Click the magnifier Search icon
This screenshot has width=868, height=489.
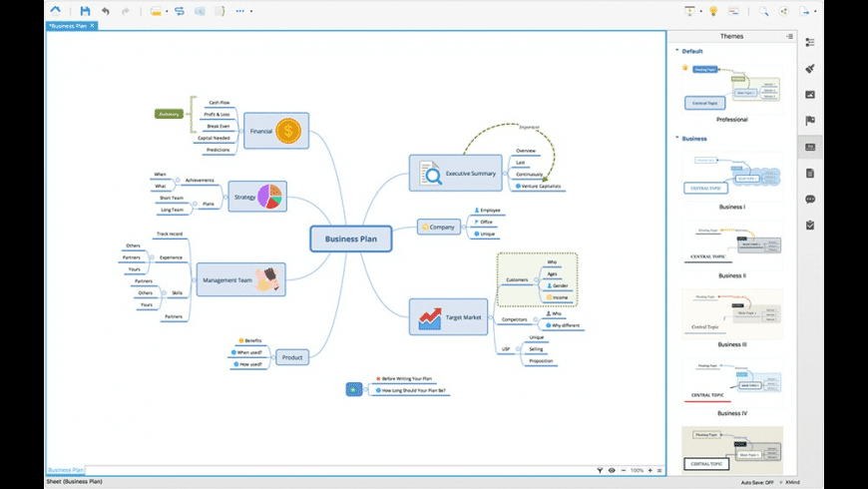click(x=763, y=11)
